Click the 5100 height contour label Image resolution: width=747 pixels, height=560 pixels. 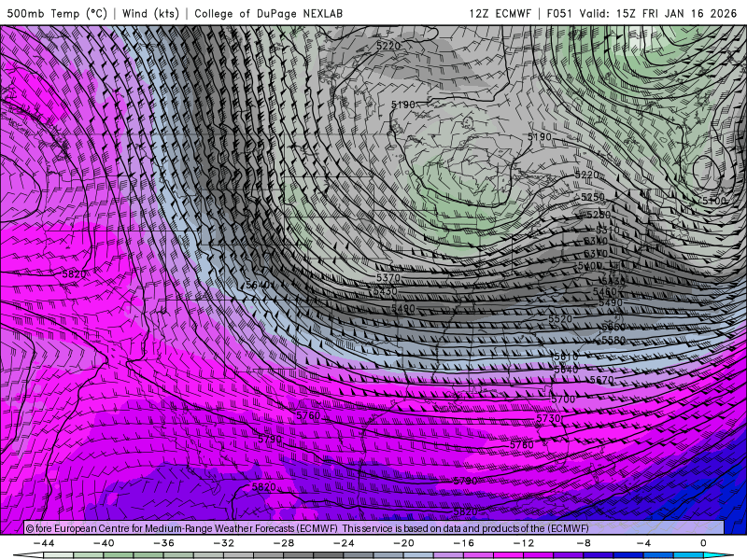point(713,201)
